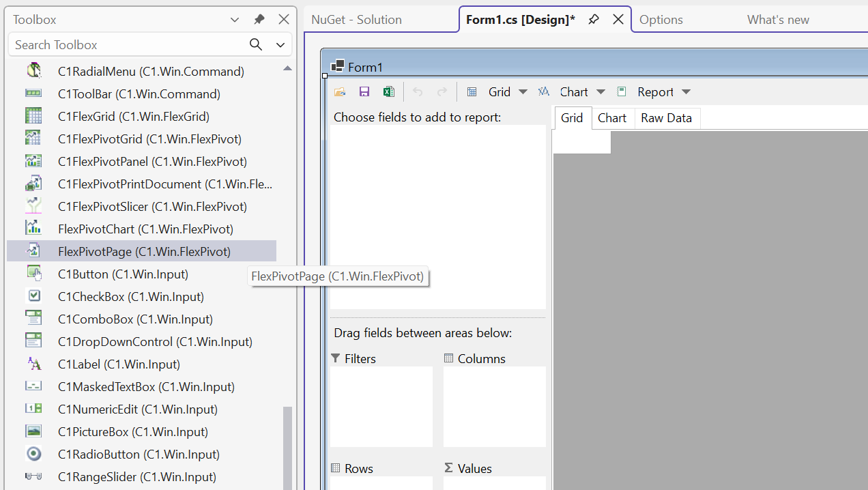Select the C1NumericEdit icon

point(33,409)
